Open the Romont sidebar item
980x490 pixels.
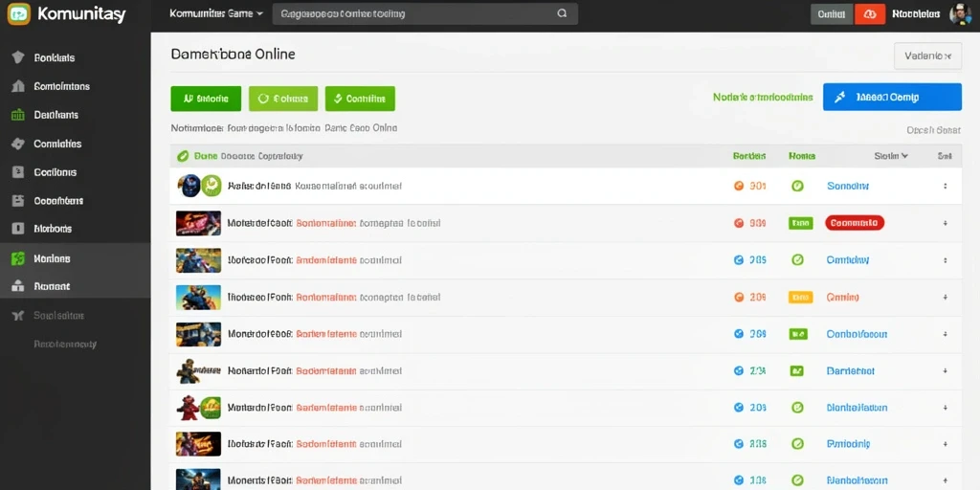[x=75, y=286]
